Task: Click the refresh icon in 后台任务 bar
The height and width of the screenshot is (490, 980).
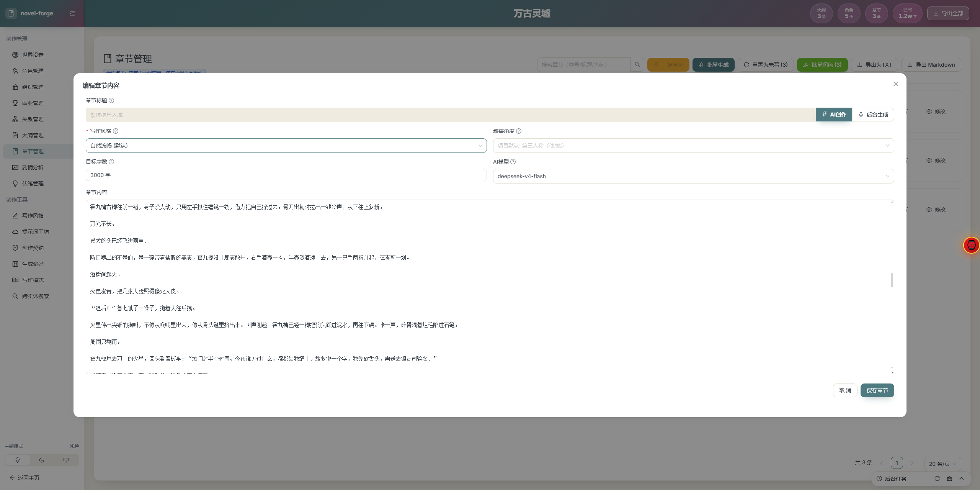Action: pos(937,479)
